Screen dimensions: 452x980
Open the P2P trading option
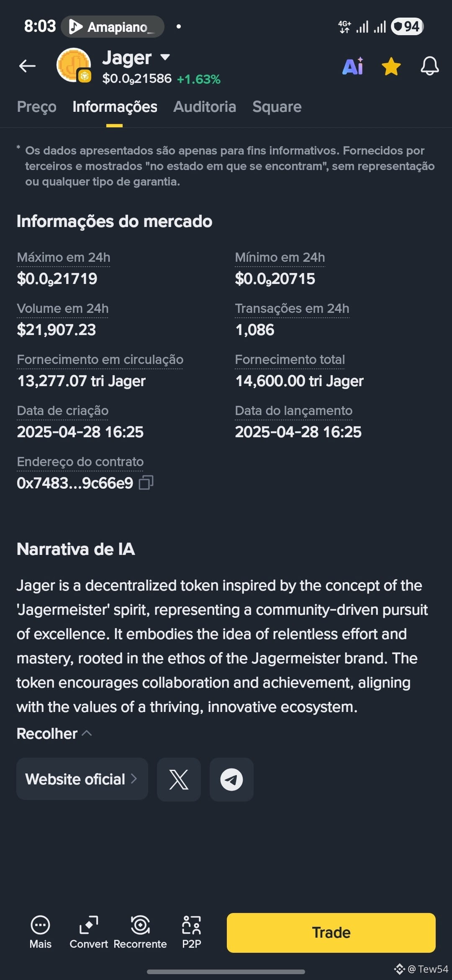point(192,932)
